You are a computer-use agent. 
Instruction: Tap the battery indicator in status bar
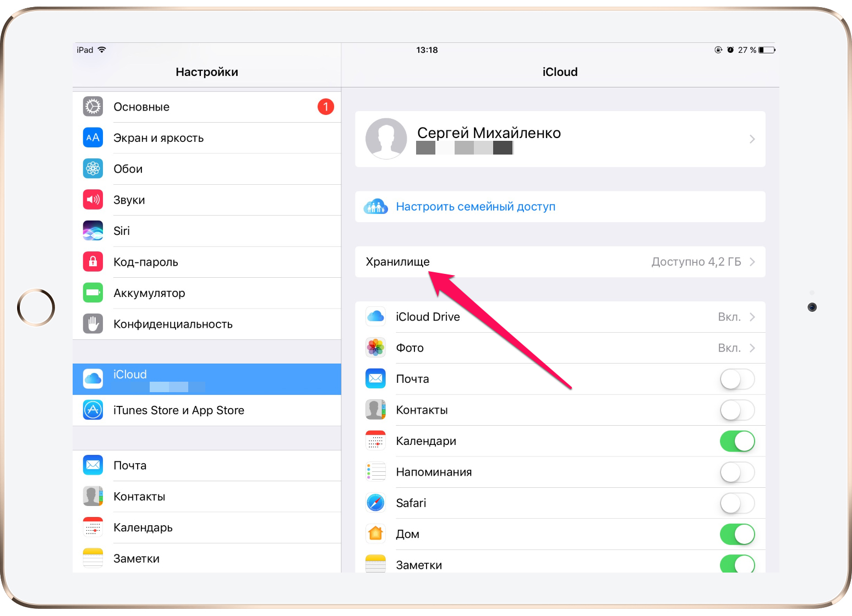[767, 50]
